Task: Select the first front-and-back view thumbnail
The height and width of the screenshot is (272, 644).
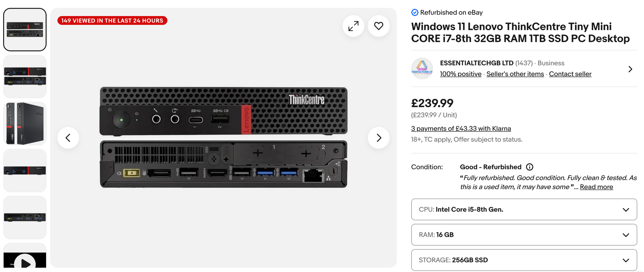Action: [x=25, y=30]
